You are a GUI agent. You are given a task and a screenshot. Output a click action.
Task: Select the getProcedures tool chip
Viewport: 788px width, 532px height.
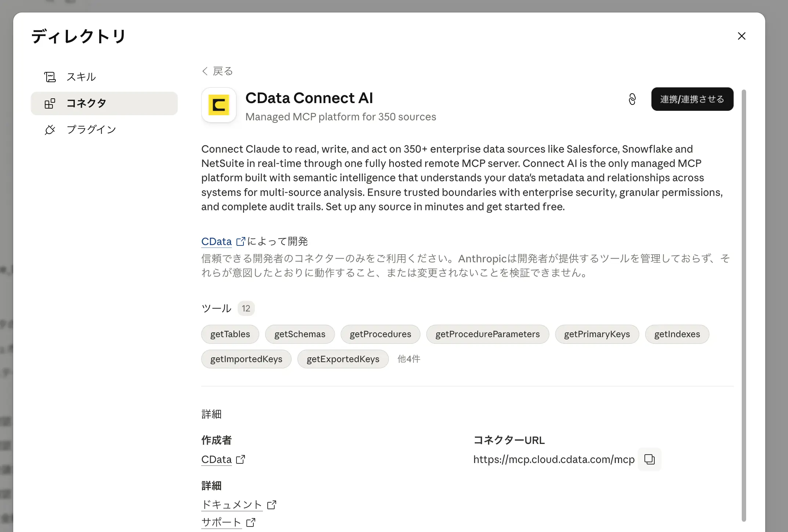(x=380, y=334)
